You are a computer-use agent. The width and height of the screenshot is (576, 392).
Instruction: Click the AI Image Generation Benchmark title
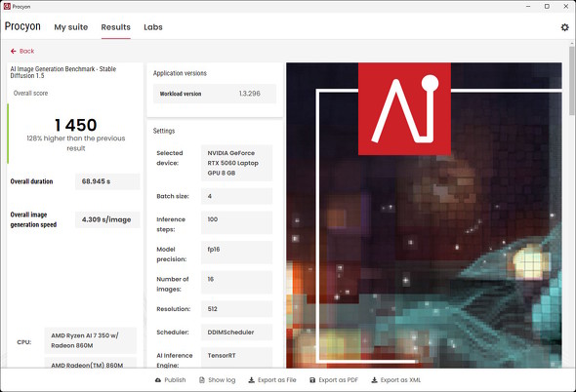[x=63, y=72]
